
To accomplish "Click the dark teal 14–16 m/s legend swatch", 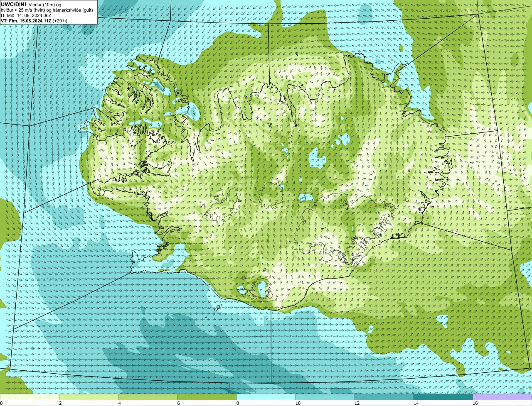I will (x=443, y=397).
